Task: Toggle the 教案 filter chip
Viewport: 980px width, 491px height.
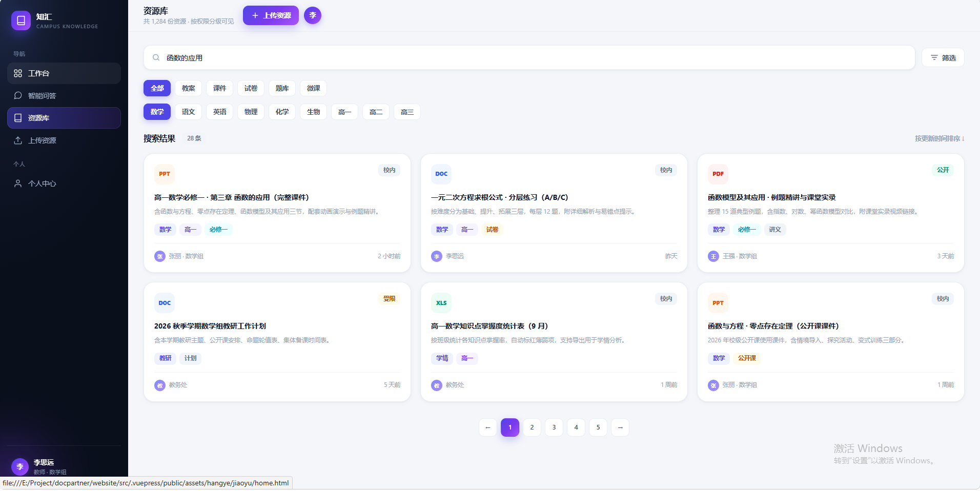Action: tap(188, 88)
